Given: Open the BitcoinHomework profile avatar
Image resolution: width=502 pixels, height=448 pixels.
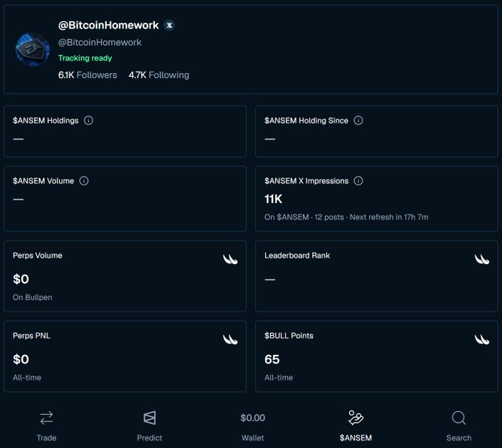Looking at the screenshot, I should pyautogui.click(x=32, y=49).
